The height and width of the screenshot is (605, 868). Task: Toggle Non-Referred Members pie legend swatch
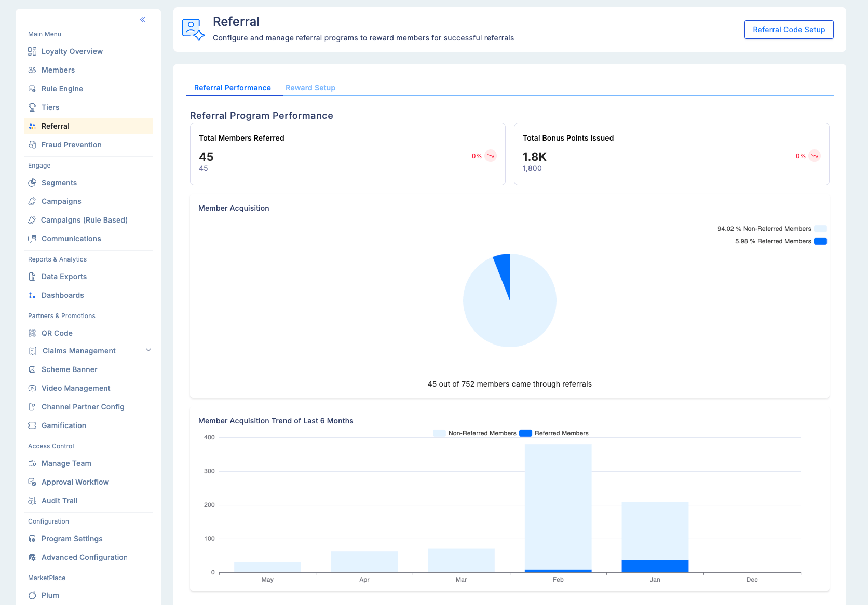pyautogui.click(x=820, y=229)
